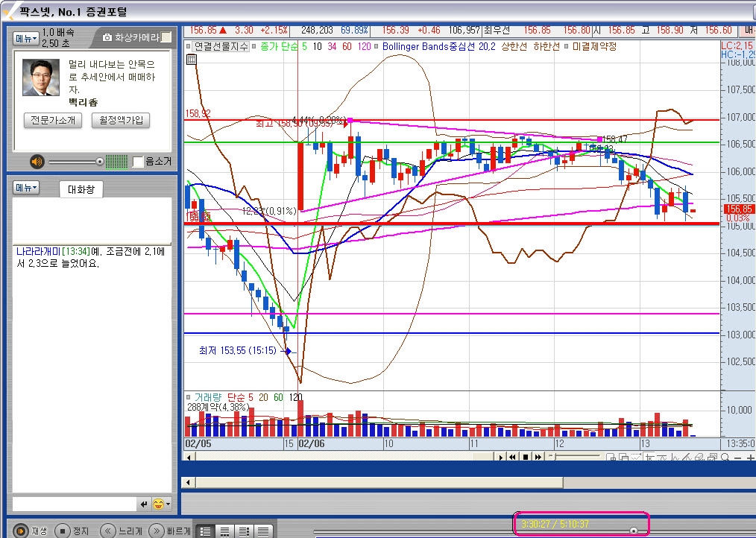Image resolution: width=756 pixels, height=538 pixels.
Task: Speed up playback with 빠르게
Action: [157, 531]
